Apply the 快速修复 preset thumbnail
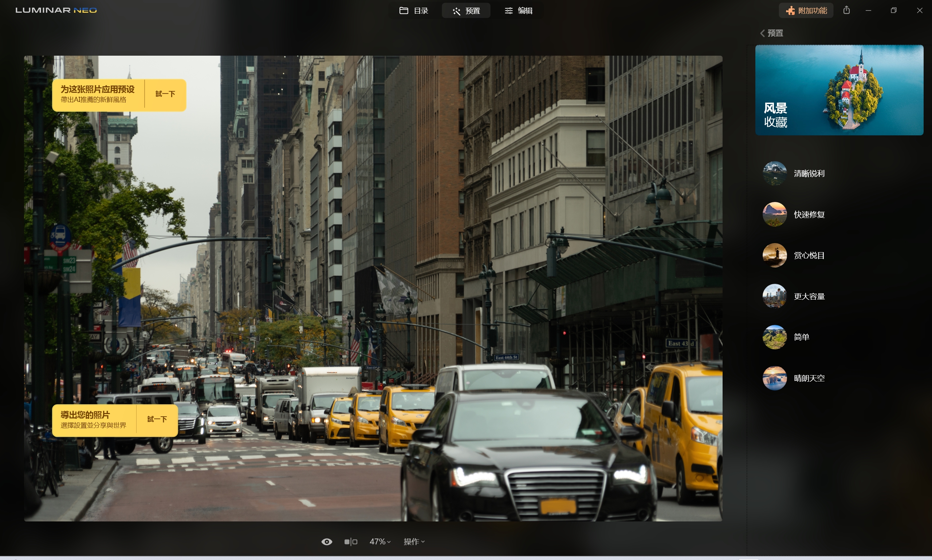The image size is (932, 560). pyautogui.click(x=775, y=214)
